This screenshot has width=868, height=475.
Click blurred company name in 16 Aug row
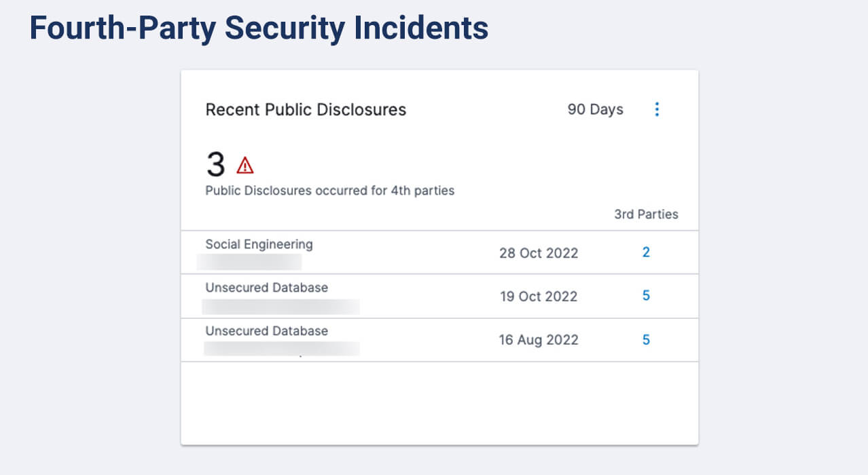click(x=281, y=349)
